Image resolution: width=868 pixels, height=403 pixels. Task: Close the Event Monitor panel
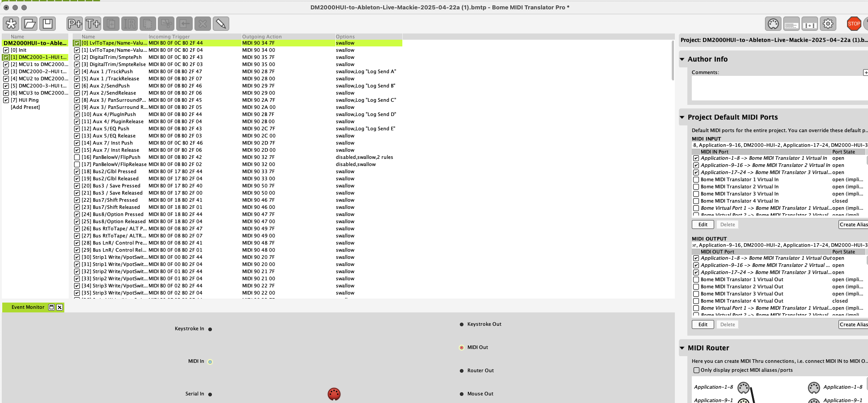(x=60, y=307)
